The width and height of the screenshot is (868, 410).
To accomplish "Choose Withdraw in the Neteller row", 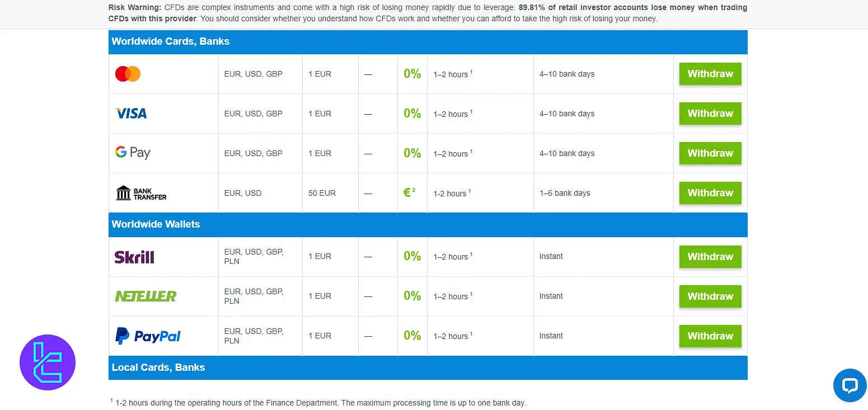I will tap(710, 296).
